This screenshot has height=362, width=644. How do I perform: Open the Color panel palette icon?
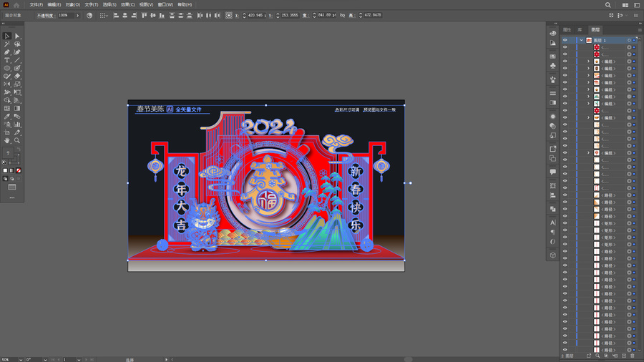553,33
